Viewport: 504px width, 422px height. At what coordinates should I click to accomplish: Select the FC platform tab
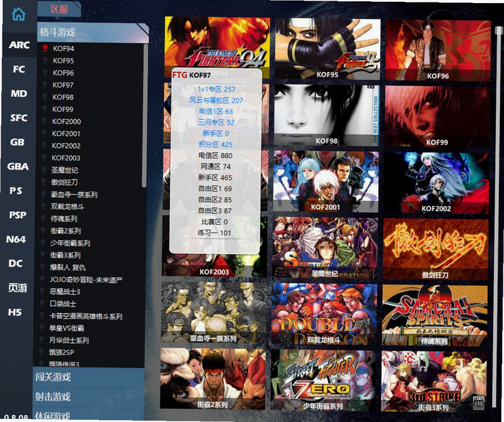19,69
